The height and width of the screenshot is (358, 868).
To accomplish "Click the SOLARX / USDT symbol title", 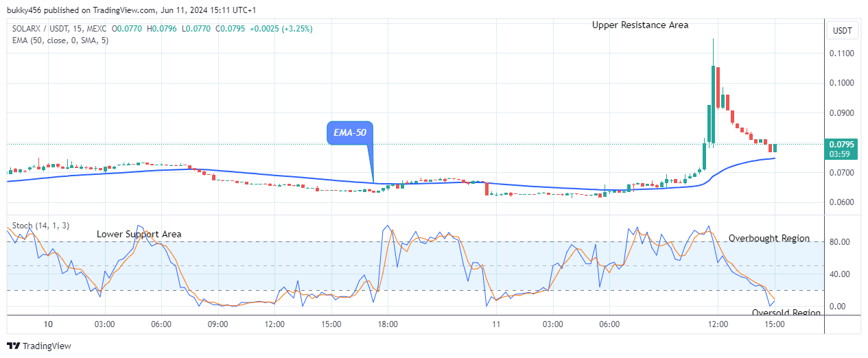I will coord(36,29).
